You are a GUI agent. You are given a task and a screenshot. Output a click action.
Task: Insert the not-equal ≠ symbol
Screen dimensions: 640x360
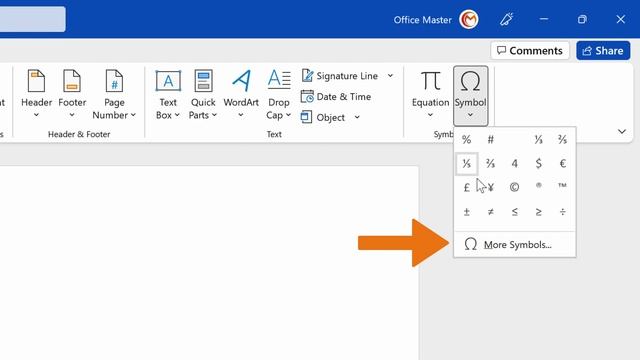(491, 212)
